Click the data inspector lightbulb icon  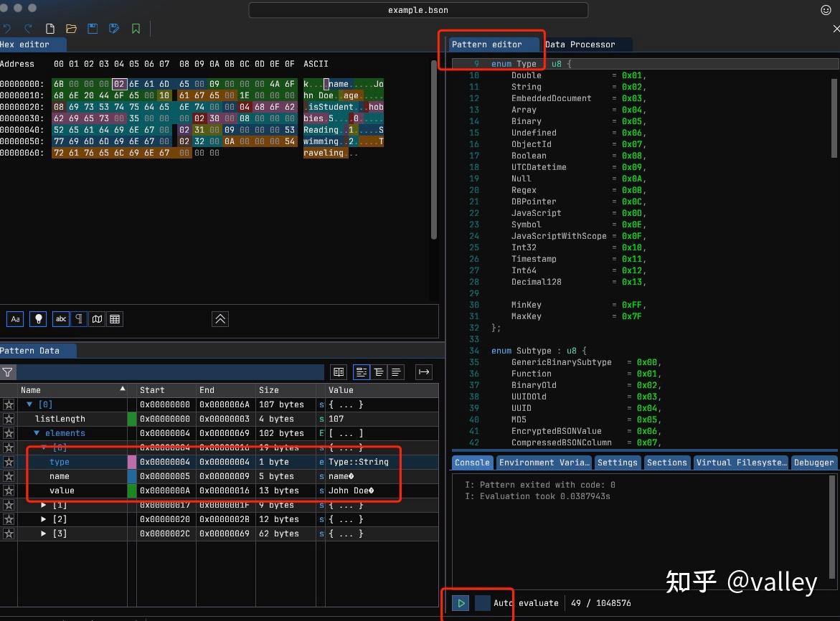pyautogui.click(x=37, y=318)
